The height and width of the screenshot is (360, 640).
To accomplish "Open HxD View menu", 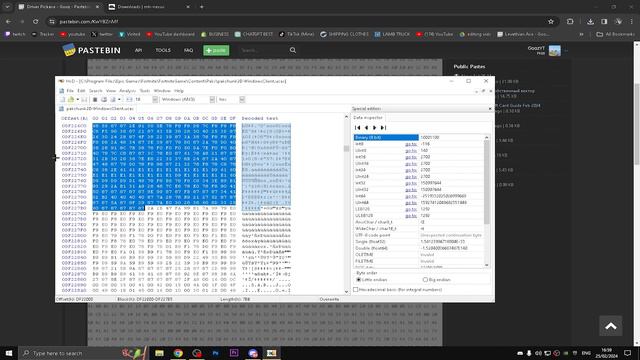I will pyautogui.click(x=111, y=91).
